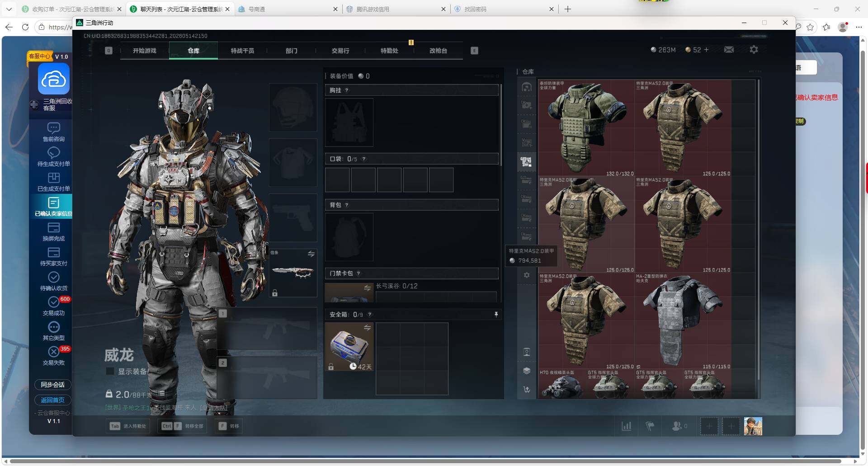Select the safe box item showing 42天

[x=349, y=347]
